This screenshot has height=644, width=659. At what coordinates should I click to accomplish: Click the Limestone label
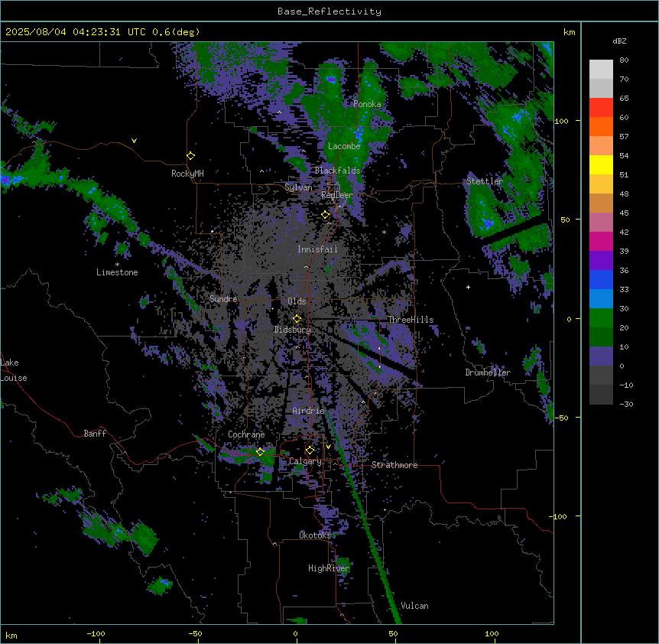click(117, 272)
